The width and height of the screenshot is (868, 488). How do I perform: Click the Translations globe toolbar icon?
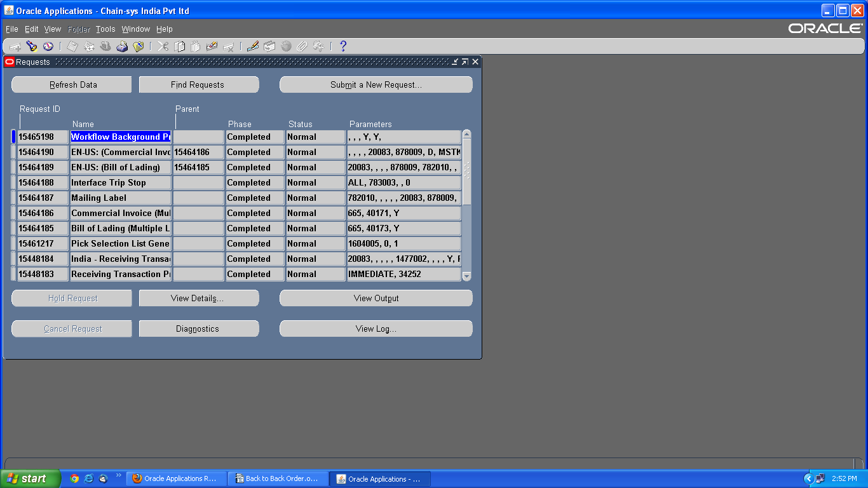point(286,46)
